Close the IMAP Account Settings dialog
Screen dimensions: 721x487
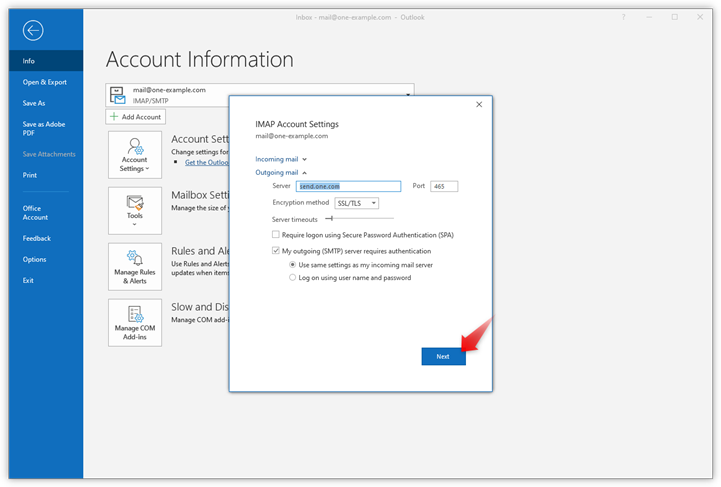pyautogui.click(x=479, y=104)
